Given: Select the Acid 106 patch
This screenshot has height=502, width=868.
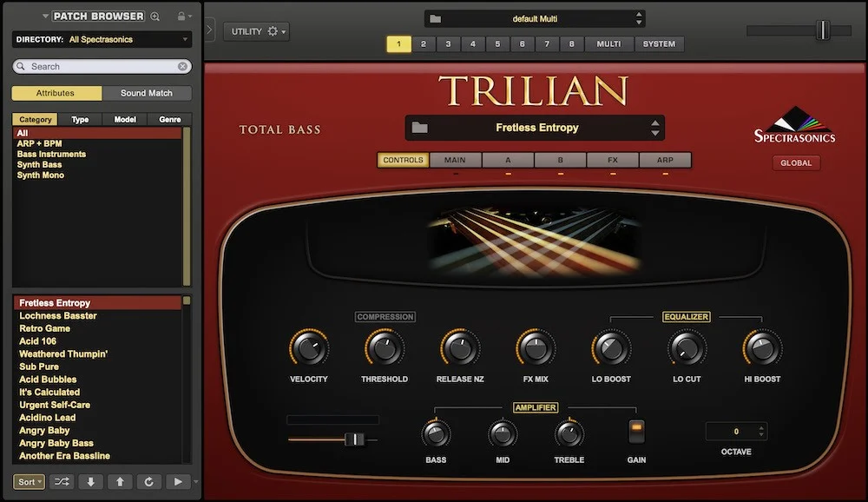Looking at the screenshot, I should (97, 341).
